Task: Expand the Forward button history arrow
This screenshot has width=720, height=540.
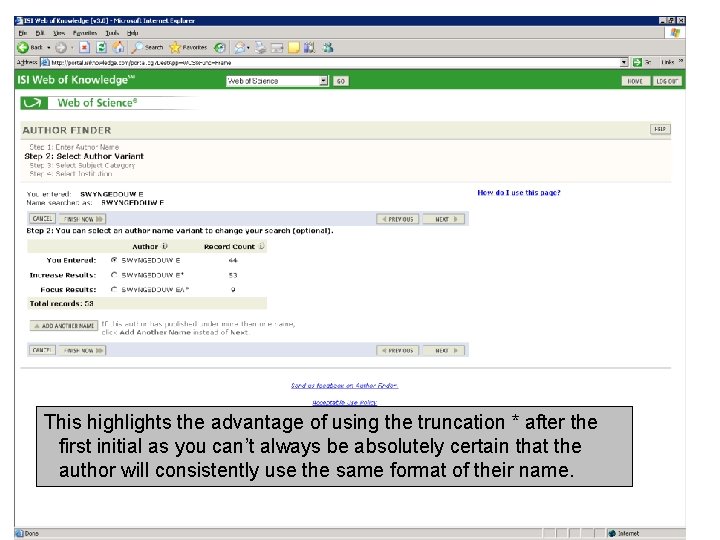Action: pos(72,47)
